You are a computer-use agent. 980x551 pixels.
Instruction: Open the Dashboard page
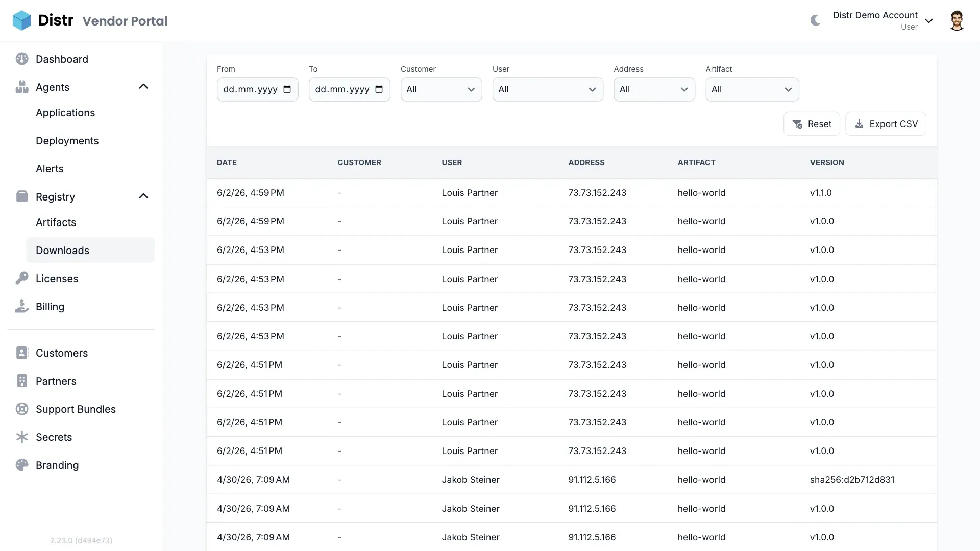(62, 59)
